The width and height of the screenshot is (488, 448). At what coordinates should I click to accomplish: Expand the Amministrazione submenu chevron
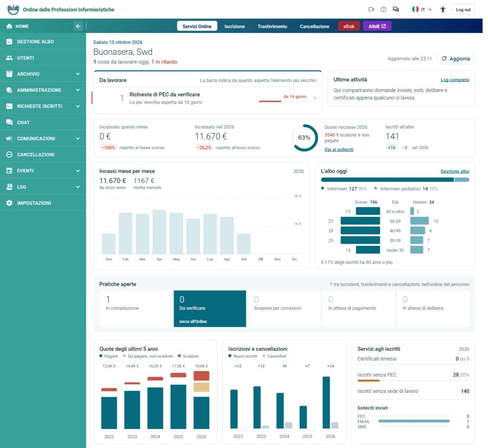click(78, 90)
